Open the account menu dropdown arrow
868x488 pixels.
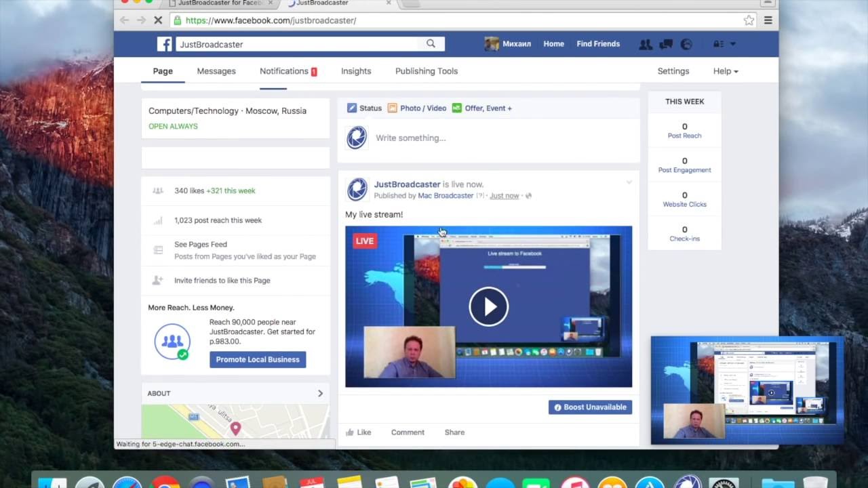point(732,44)
